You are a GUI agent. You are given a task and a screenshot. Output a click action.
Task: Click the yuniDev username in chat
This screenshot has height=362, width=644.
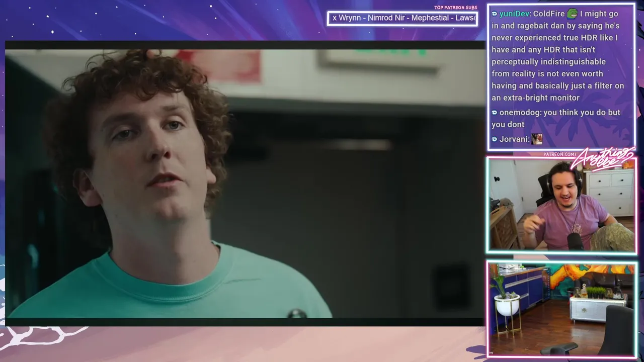[514, 14]
